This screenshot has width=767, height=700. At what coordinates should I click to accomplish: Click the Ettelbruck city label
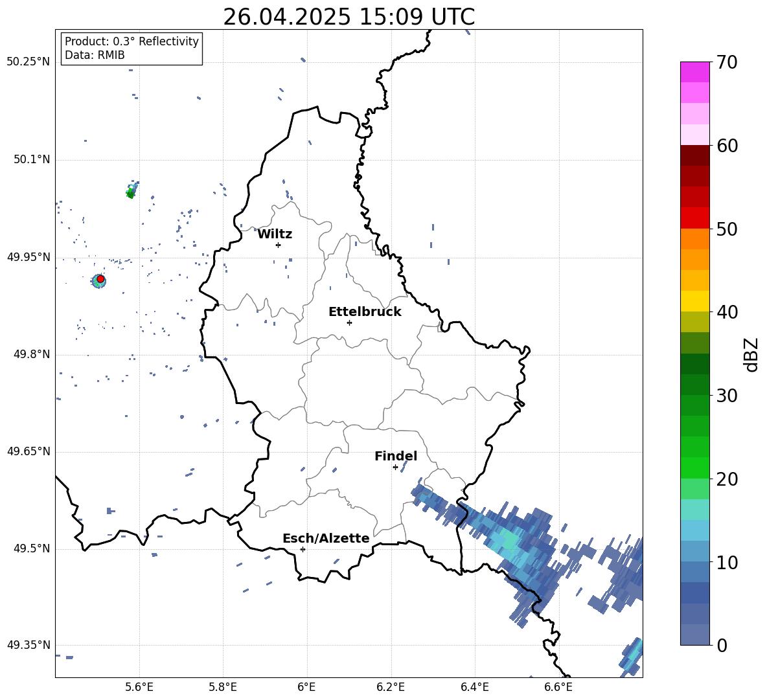(x=365, y=312)
